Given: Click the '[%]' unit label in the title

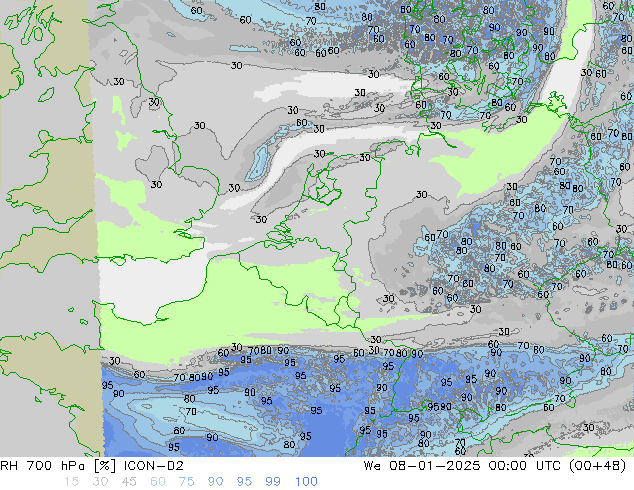Looking at the screenshot, I should point(105,466).
